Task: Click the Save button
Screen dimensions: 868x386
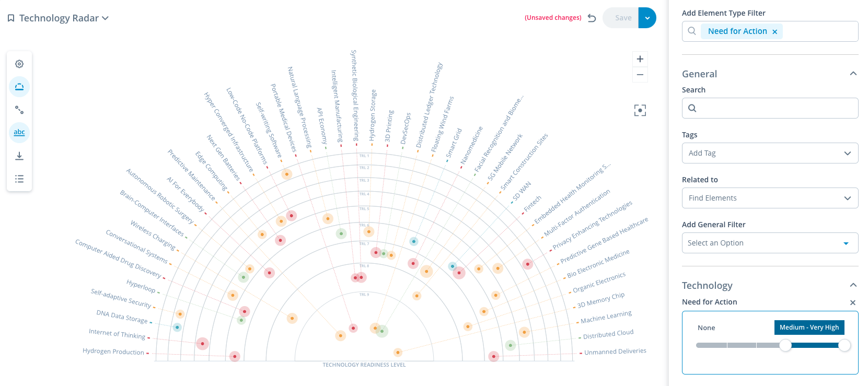Action: coord(620,18)
